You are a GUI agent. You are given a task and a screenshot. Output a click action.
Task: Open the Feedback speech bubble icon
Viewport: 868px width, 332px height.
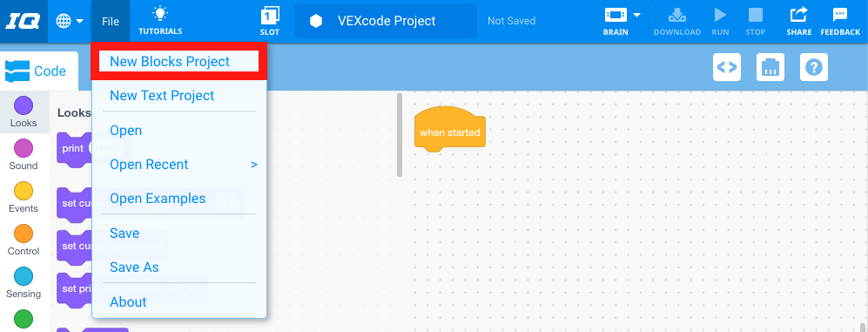(x=840, y=15)
